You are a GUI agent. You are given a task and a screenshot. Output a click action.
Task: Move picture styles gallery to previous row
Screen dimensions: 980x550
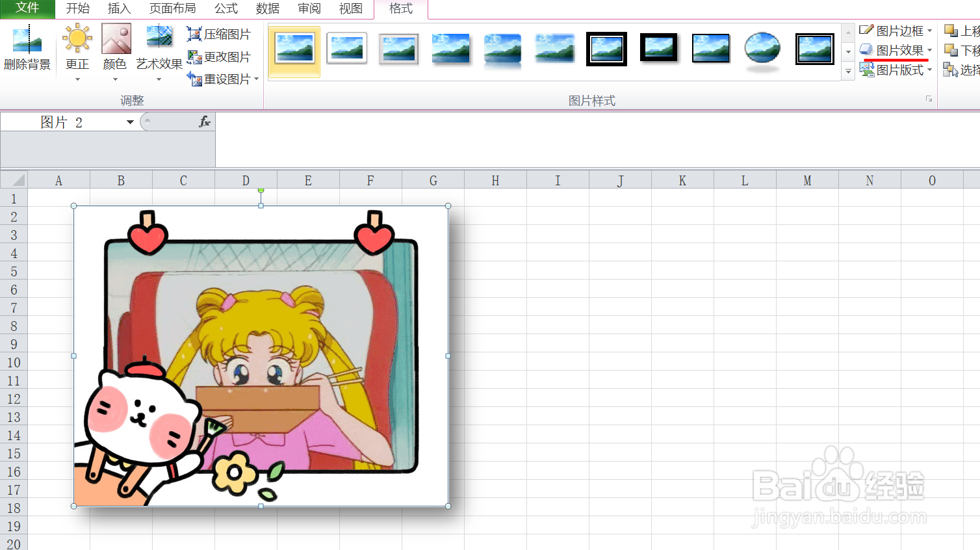[848, 33]
